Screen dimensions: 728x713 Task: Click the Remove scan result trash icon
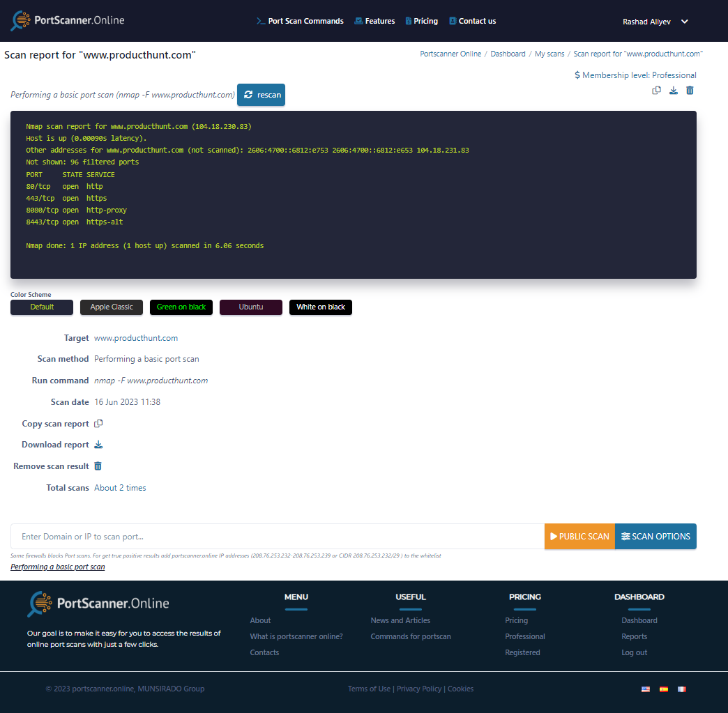[98, 466]
